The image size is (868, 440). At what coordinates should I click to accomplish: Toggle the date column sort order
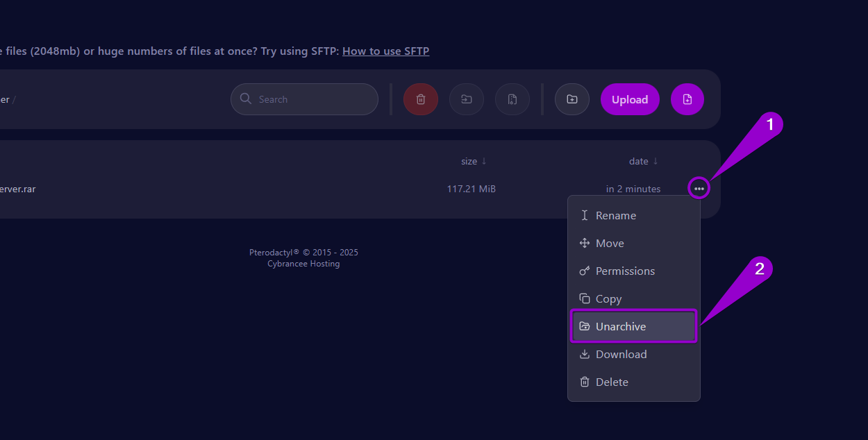tap(643, 160)
